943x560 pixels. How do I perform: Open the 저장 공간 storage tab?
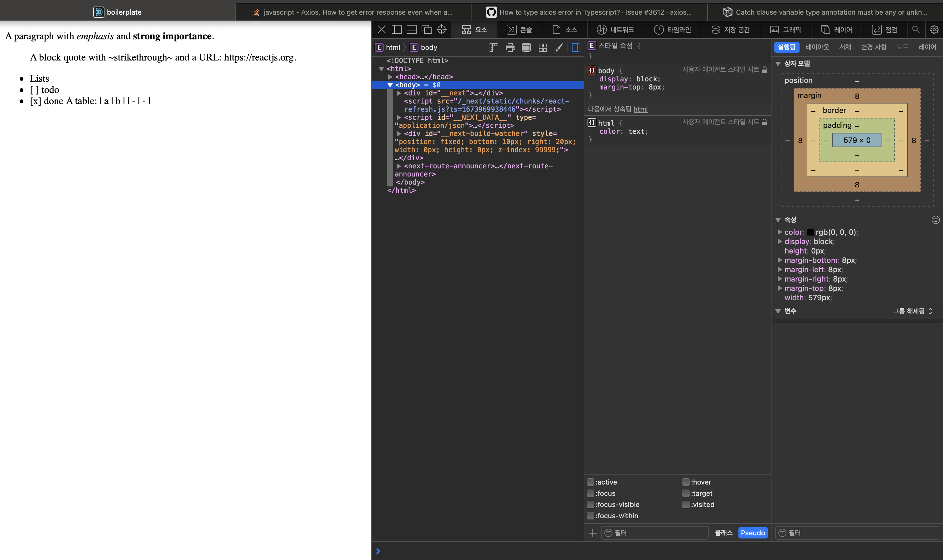tap(730, 29)
